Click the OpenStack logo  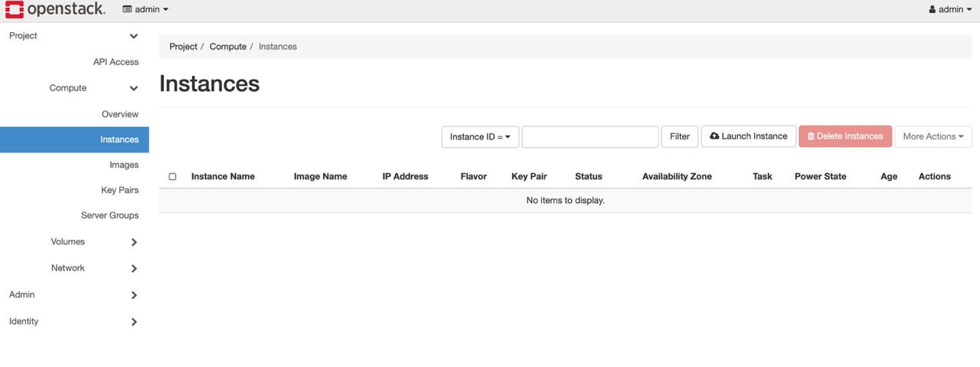tap(55, 10)
